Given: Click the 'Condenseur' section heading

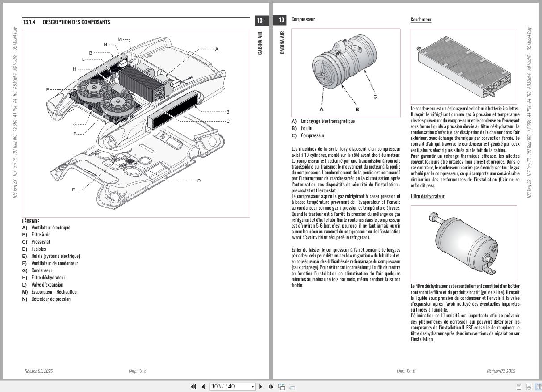Looking at the screenshot, I should [421, 20].
